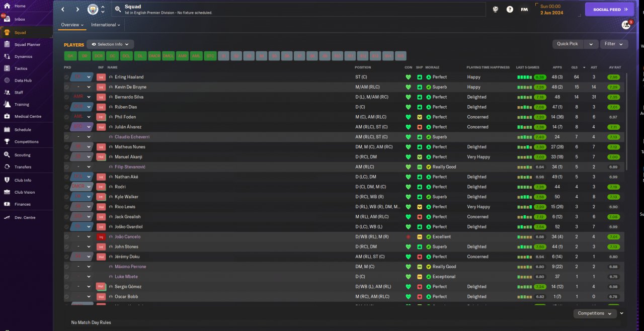The width and height of the screenshot is (644, 331).
Task: Navigate back with the left arrow
Action: click(x=63, y=9)
